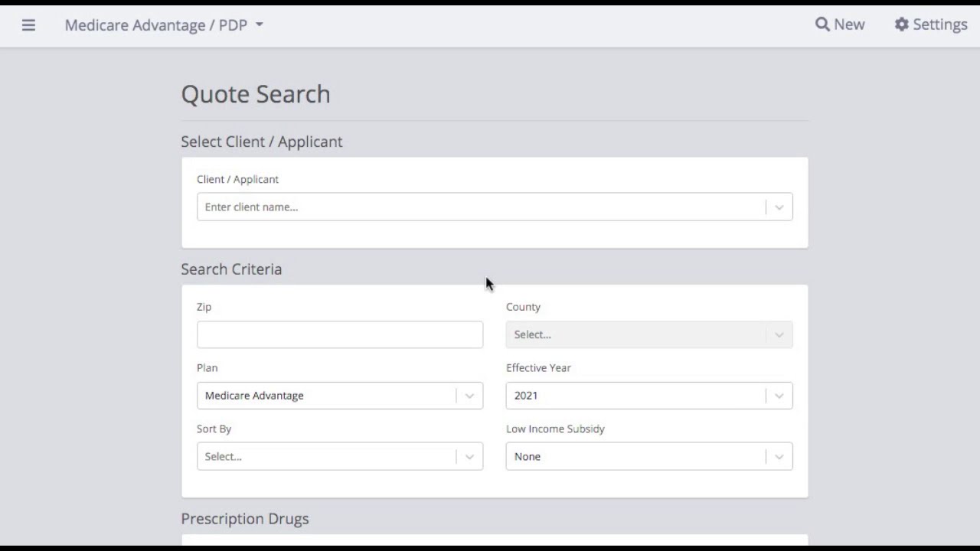Viewport: 980px width, 551px height.
Task: Expand the Medicare Advantage / PDP caret
Action: click(x=260, y=25)
